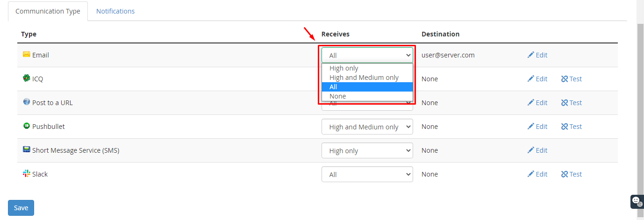Expand the SMS Receives dropdown
644x220 pixels.
pyautogui.click(x=367, y=150)
